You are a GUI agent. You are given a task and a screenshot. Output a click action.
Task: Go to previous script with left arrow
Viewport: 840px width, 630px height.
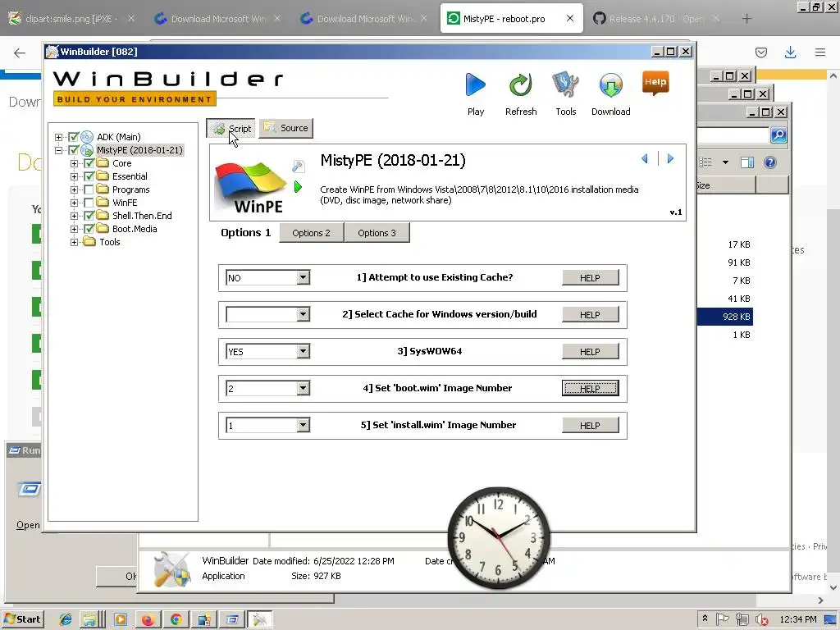[x=645, y=158]
